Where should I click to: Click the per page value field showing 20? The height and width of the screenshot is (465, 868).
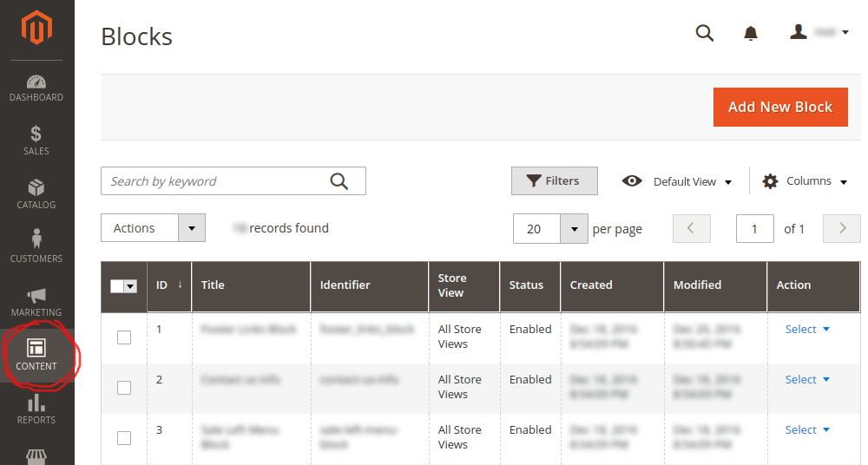point(536,229)
